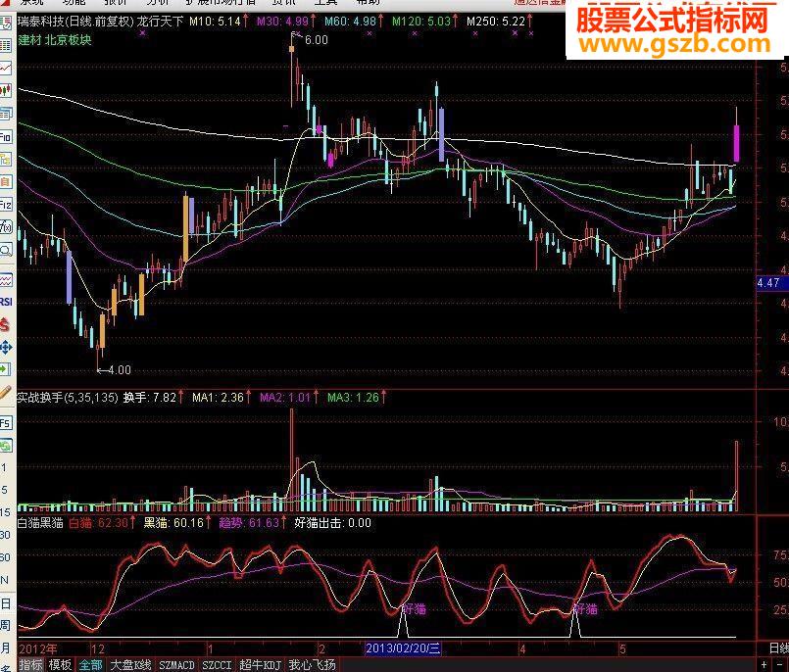This screenshot has width=789, height=672.
Task: Click the F10 company info icon
Action: tap(5, 137)
